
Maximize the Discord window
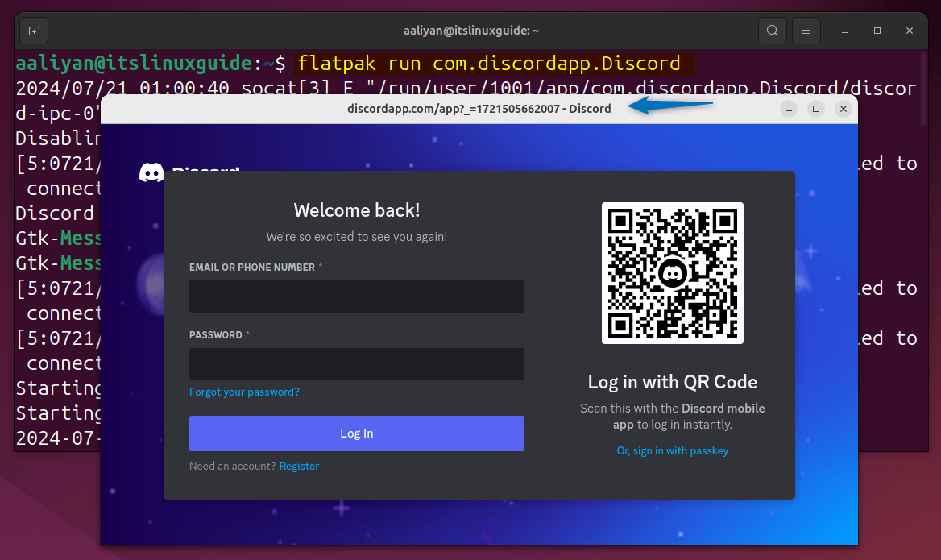[815, 108]
